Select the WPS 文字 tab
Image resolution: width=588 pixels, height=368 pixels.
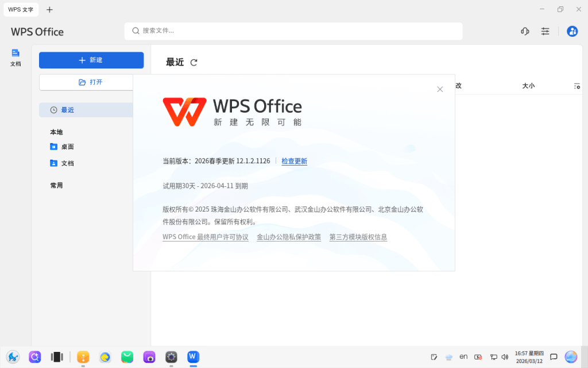[21, 9]
